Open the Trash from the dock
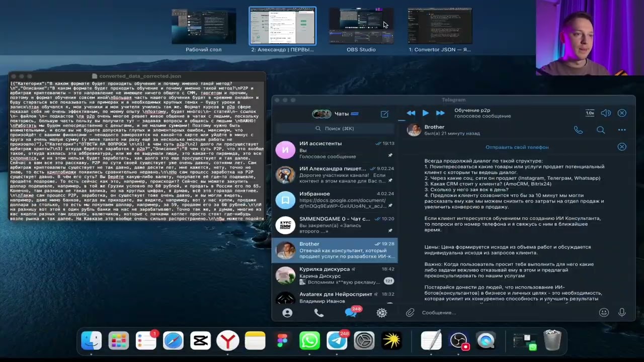This screenshot has width=644, height=362. tap(552, 341)
